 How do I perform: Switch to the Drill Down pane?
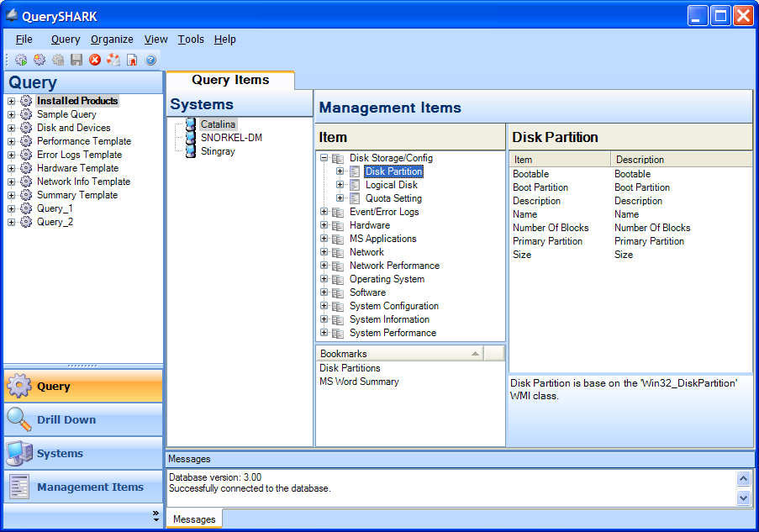pyautogui.click(x=82, y=420)
